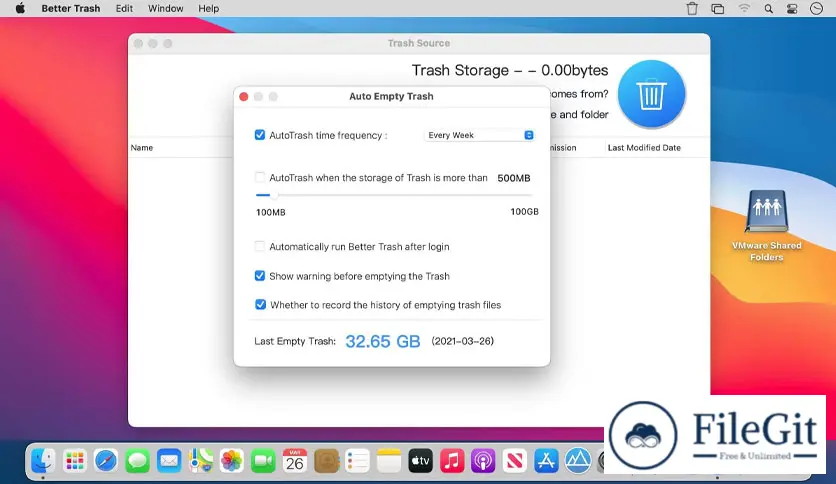
Task: Open Contacts from the dock
Action: (326, 461)
